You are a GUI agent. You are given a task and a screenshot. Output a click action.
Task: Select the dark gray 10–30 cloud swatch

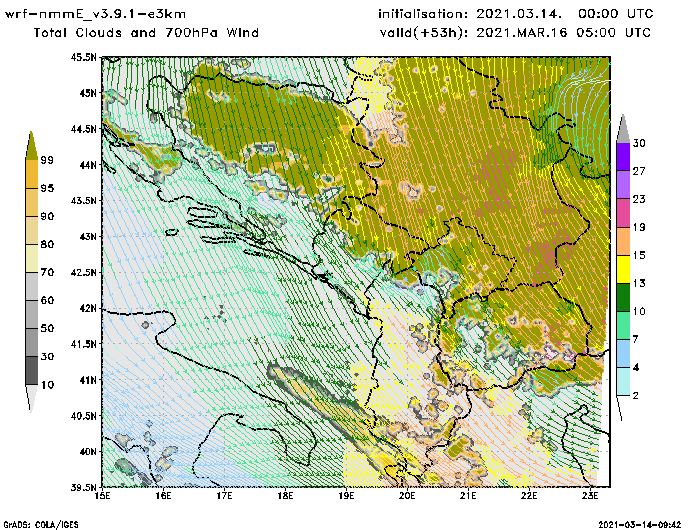point(31,371)
